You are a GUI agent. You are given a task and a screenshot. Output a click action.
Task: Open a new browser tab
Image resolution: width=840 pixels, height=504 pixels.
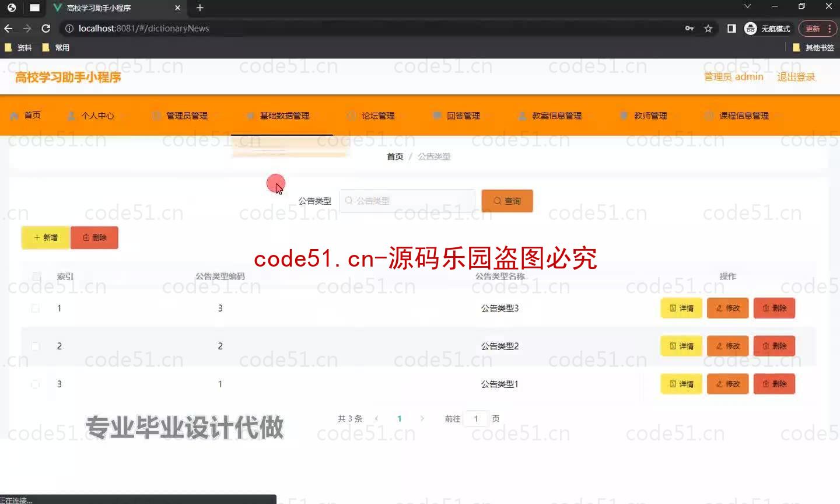coord(200,8)
